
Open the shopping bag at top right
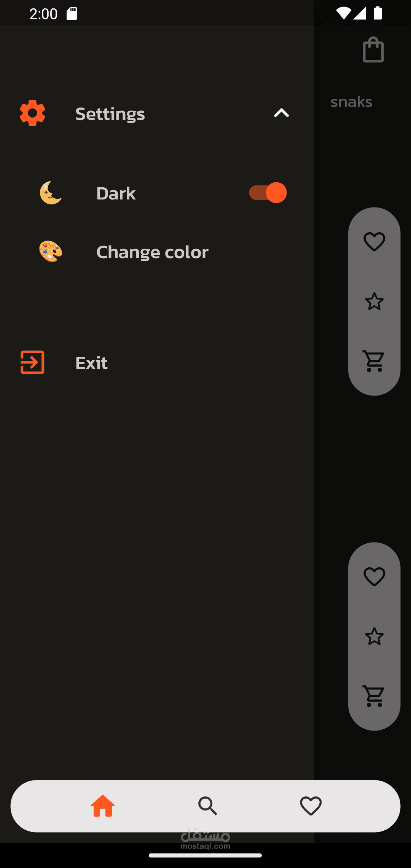(373, 50)
